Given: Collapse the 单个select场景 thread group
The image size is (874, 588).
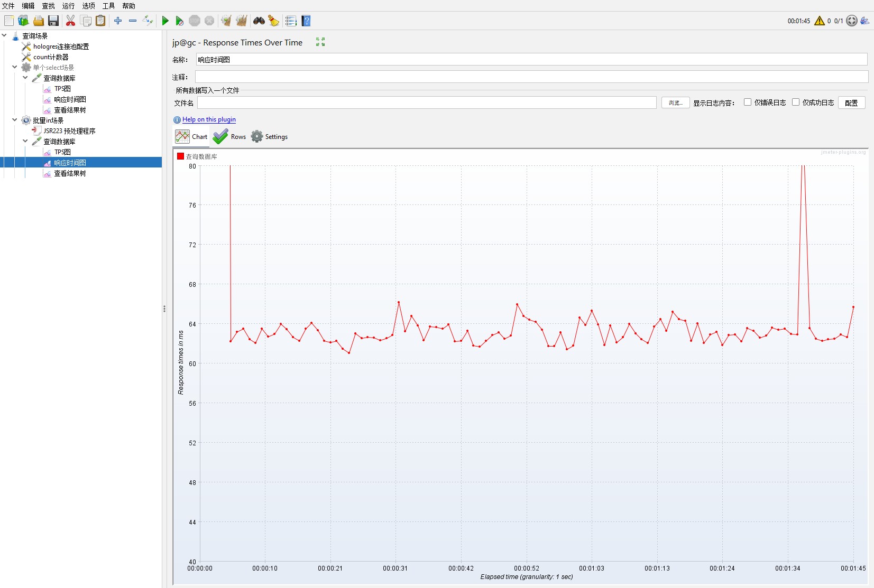Looking at the screenshot, I should point(15,67).
